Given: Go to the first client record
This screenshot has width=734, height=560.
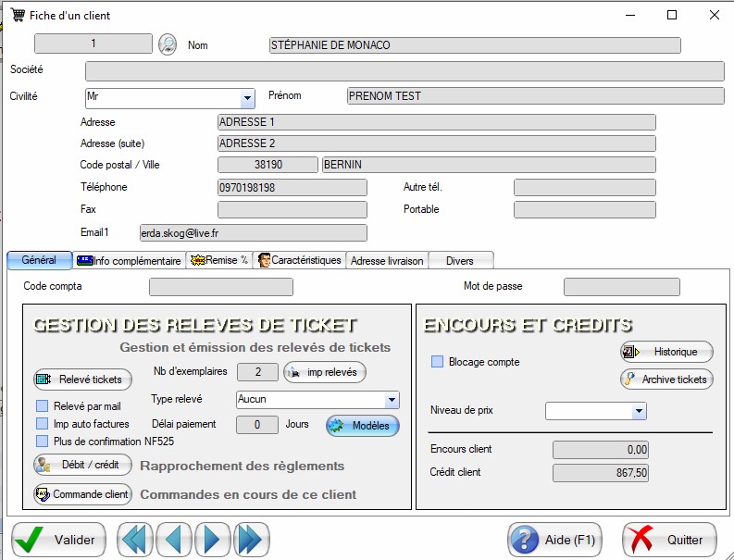Looking at the screenshot, I should 134,539.
